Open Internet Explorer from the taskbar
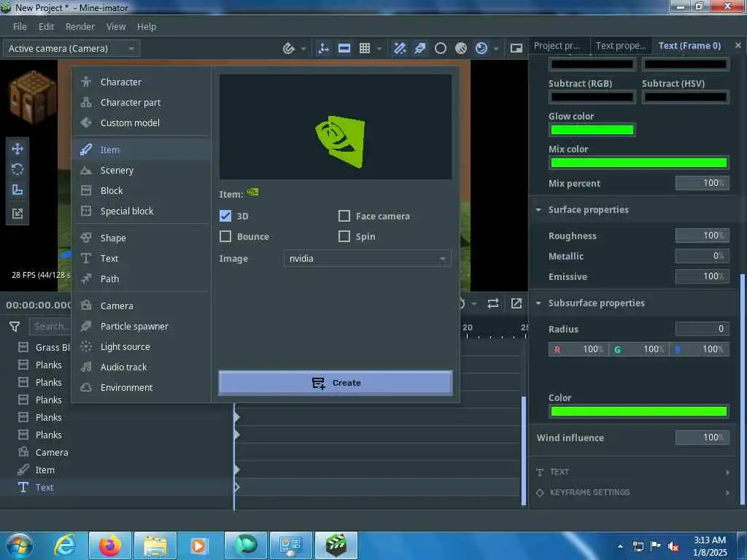This screenshot has width=747, height=560. coord(65,545)
